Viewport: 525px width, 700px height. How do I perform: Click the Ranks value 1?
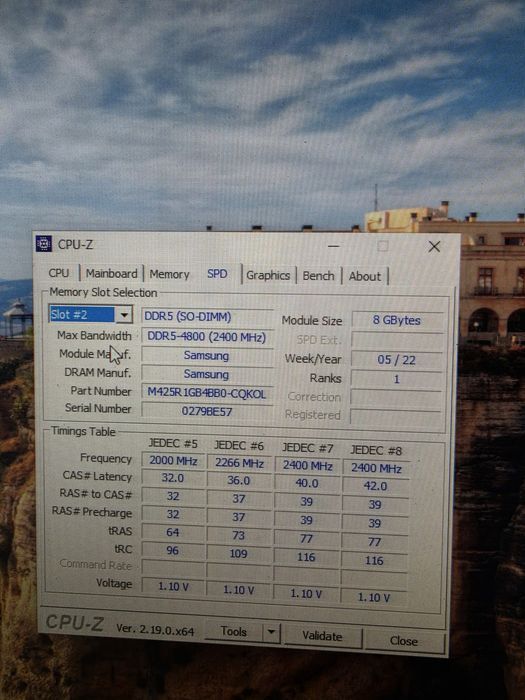click(396, 379)
